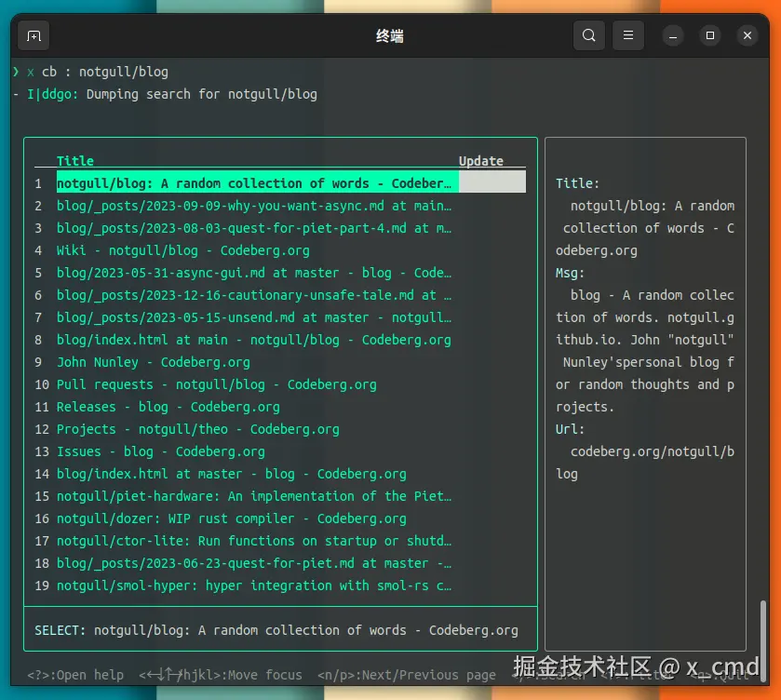This screenshot has height=700, width=781.
Task: Close the terminal window
Action: click(747, 36)
